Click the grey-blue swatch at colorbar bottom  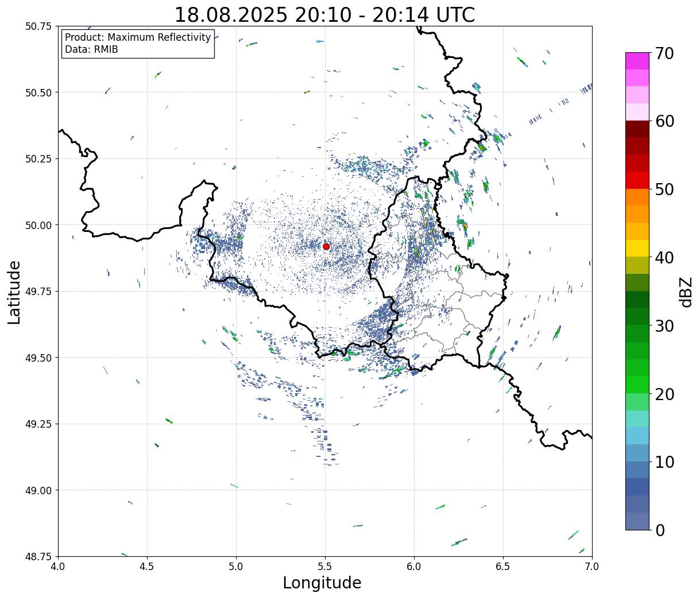click(x=637, y=521)
